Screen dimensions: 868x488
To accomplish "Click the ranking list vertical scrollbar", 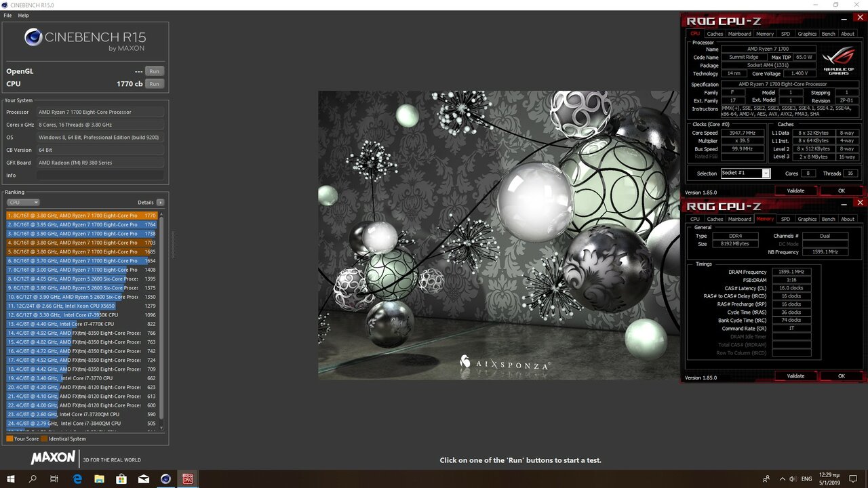I will (161, 319).
